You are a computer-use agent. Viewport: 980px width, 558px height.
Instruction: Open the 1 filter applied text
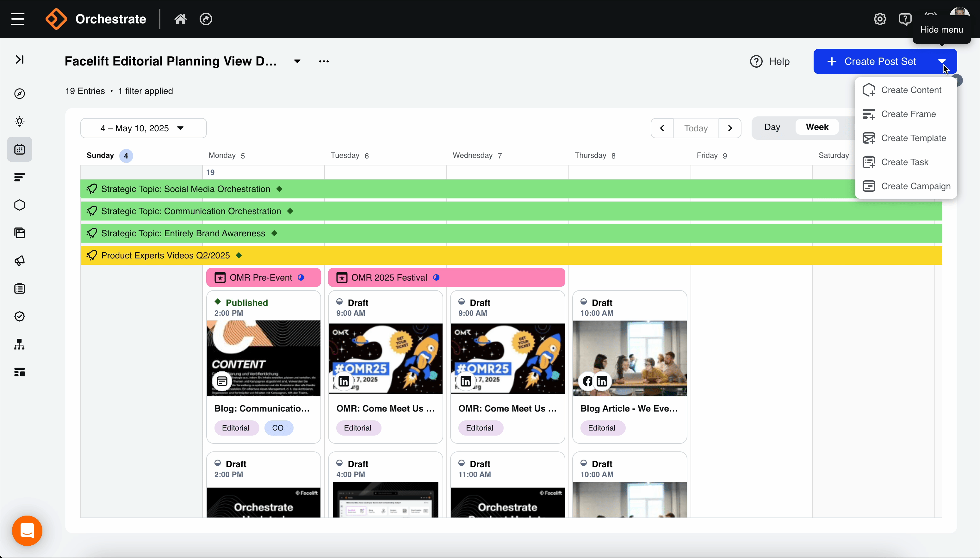(145, 91)
